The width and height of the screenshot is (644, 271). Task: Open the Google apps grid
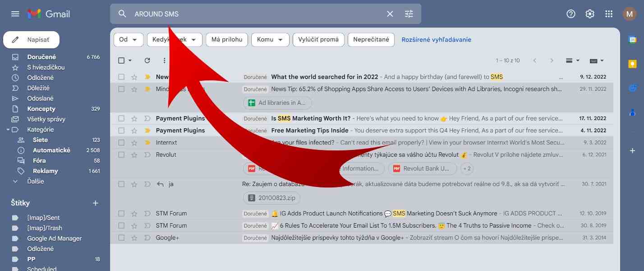[609, 14]
